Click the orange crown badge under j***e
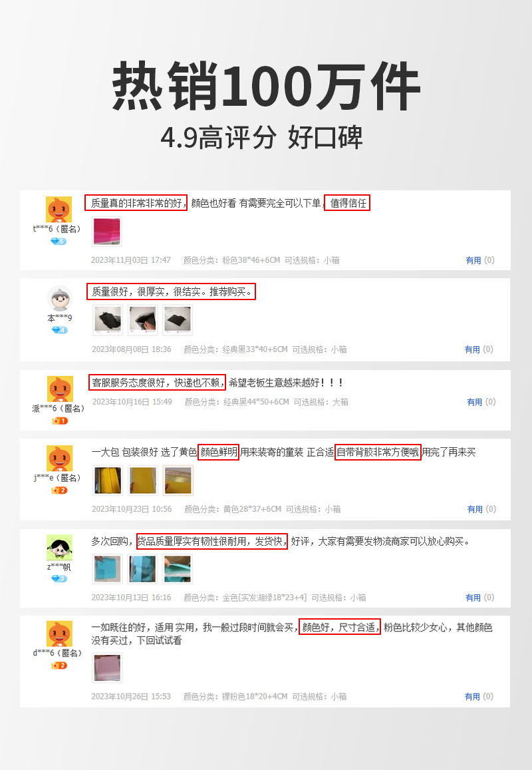 [59, 490]
